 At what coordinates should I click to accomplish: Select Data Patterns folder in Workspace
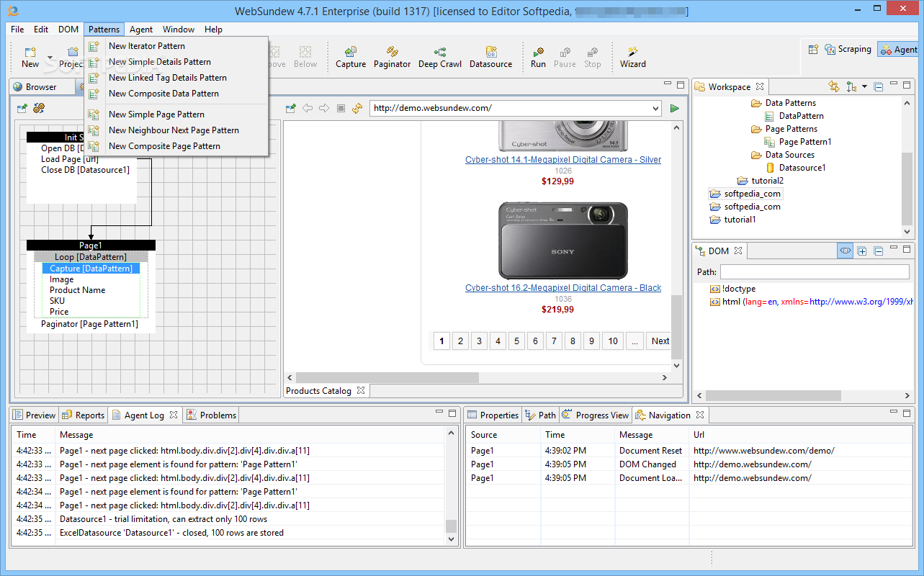[x=791, y=103]
